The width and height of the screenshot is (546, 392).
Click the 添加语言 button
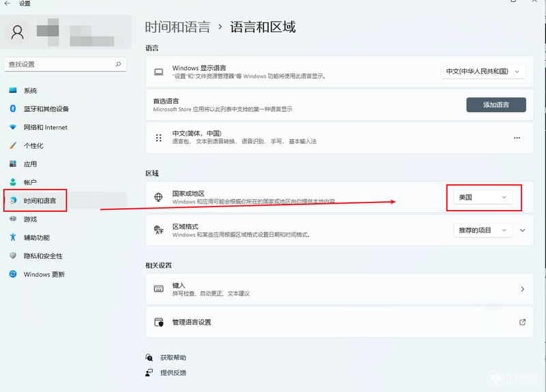[496, 105]
